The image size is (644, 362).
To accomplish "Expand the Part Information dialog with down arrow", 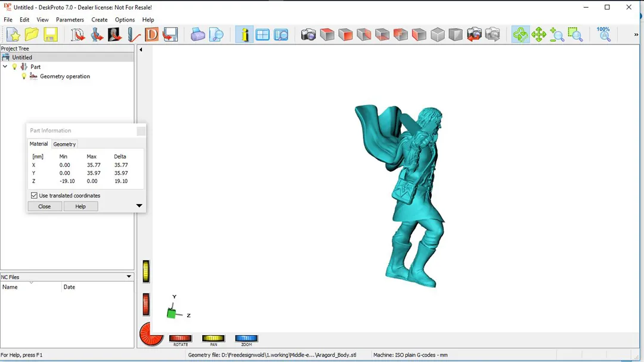I will coord(139,205).
